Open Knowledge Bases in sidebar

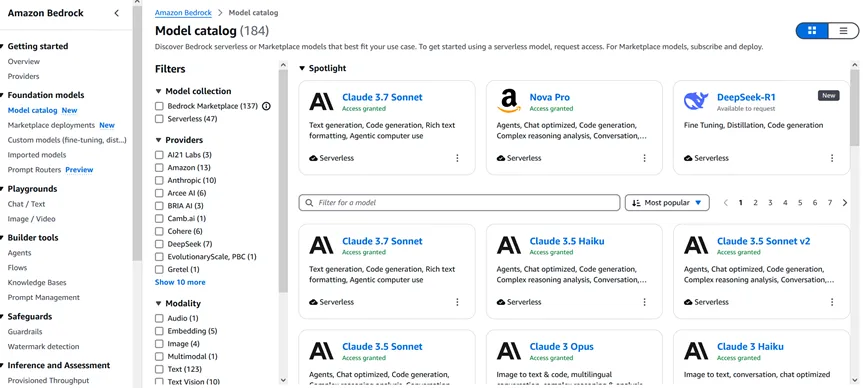coord(37,283)
